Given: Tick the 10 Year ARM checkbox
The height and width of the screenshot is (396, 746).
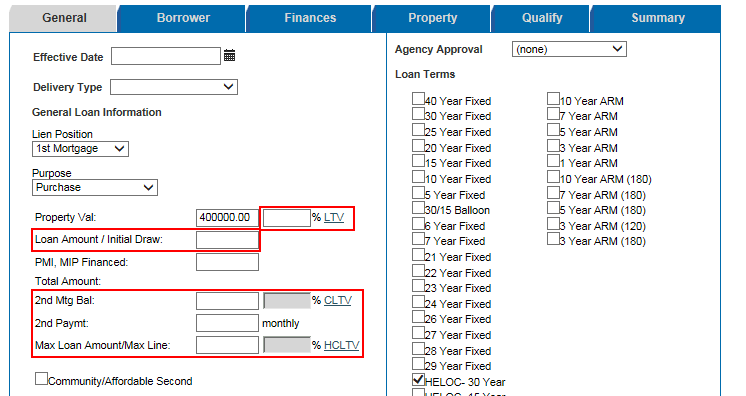Looking at the screenshot, I should click(553, 99).
